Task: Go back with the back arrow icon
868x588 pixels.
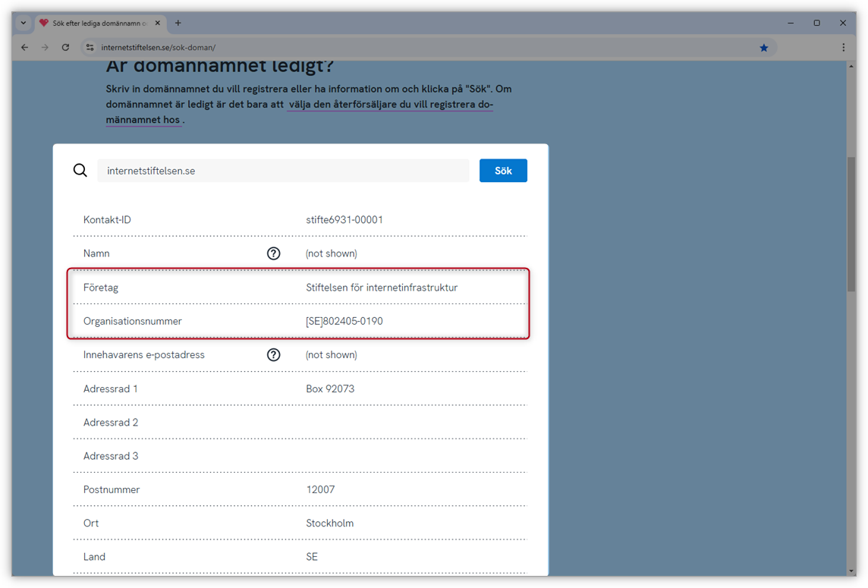Action: (24, 47)
